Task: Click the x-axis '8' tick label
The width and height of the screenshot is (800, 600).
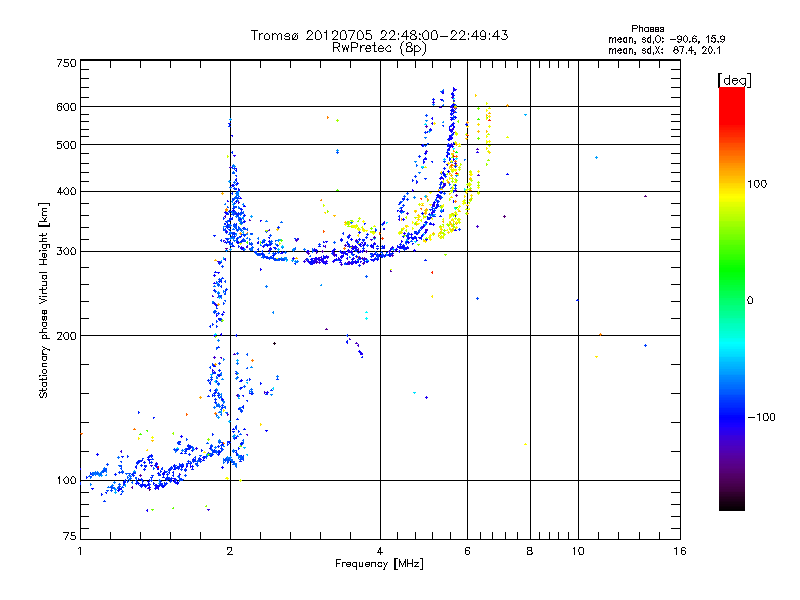Action: tap(530, 551)
